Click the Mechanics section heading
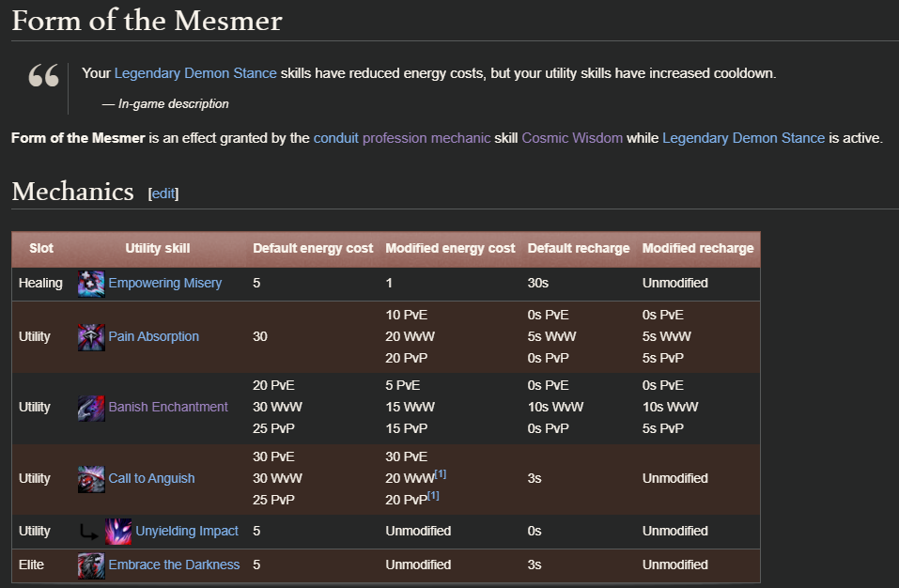This screenshot has width=899, height=588. click(x=73, y=192)
